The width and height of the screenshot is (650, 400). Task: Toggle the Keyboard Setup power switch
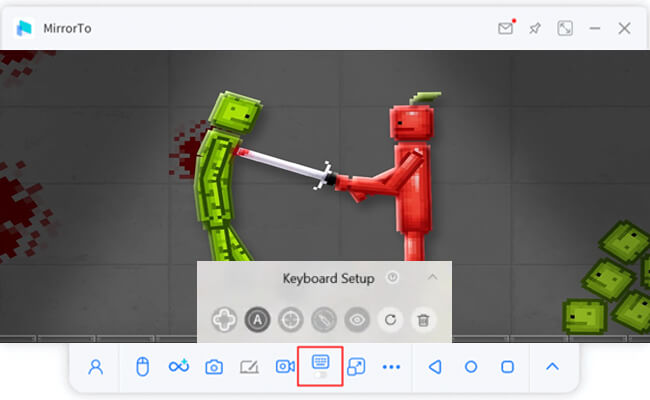(x=392, y=278)
